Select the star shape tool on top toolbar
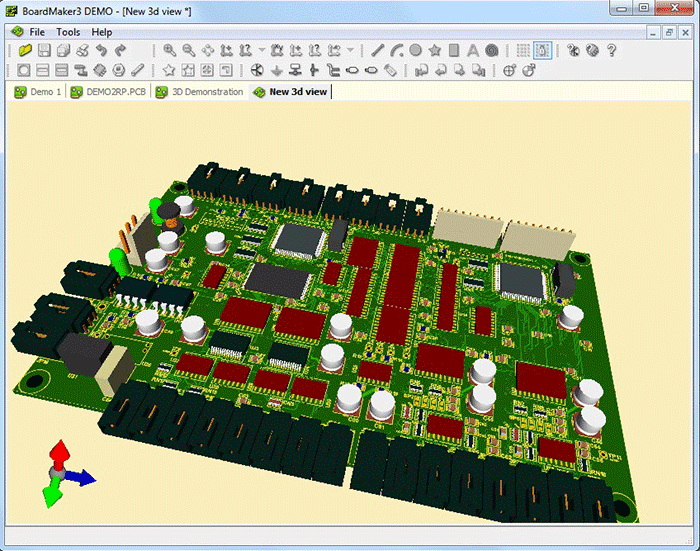This screenshot has height=551, width=700. click(x=435, y=50)
